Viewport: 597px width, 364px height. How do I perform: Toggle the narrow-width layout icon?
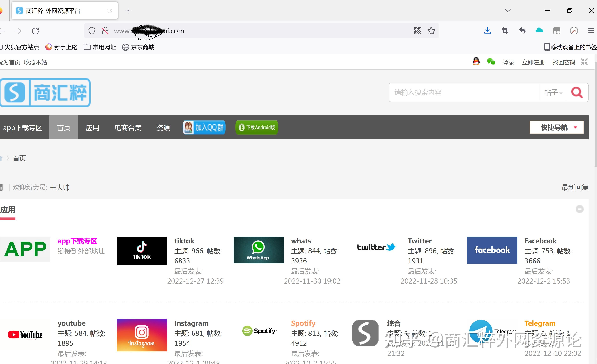(x=584, y=62)
